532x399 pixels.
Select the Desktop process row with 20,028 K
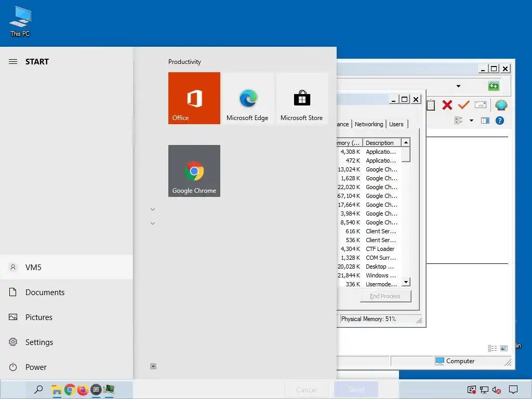(x=369, y=267)
